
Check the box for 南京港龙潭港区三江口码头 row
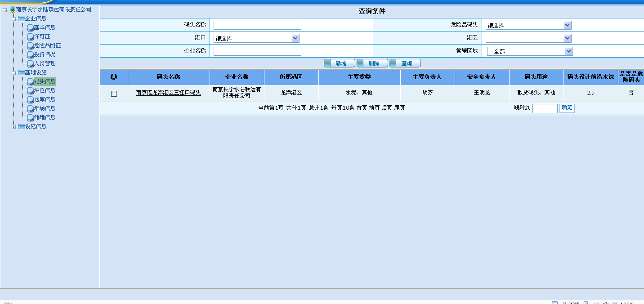point(114,94)
